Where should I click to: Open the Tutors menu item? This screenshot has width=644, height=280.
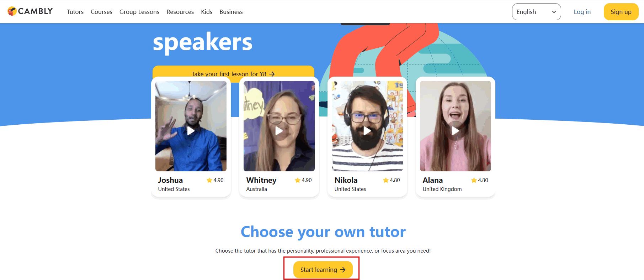(x=75, y=12)
